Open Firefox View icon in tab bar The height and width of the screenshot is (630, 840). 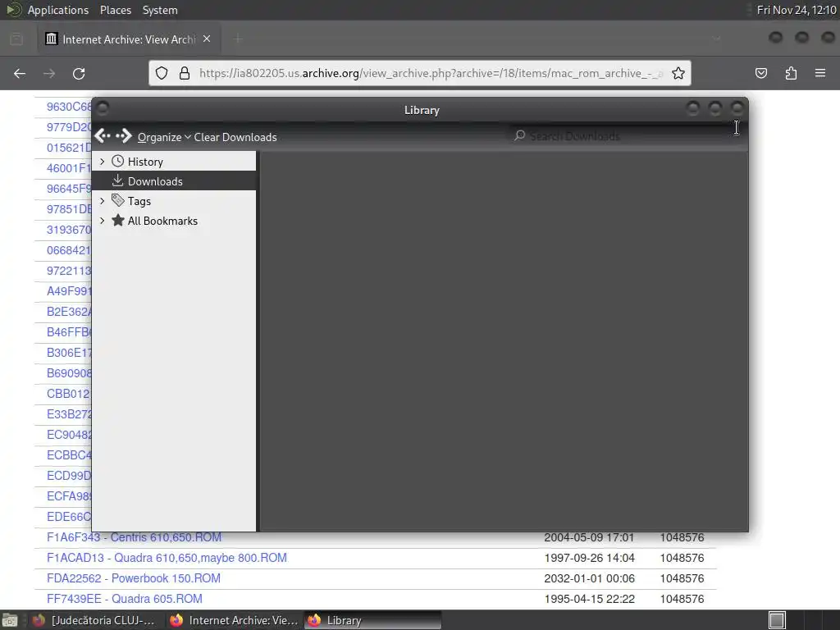pyautogui.click(x=16, y=39)
